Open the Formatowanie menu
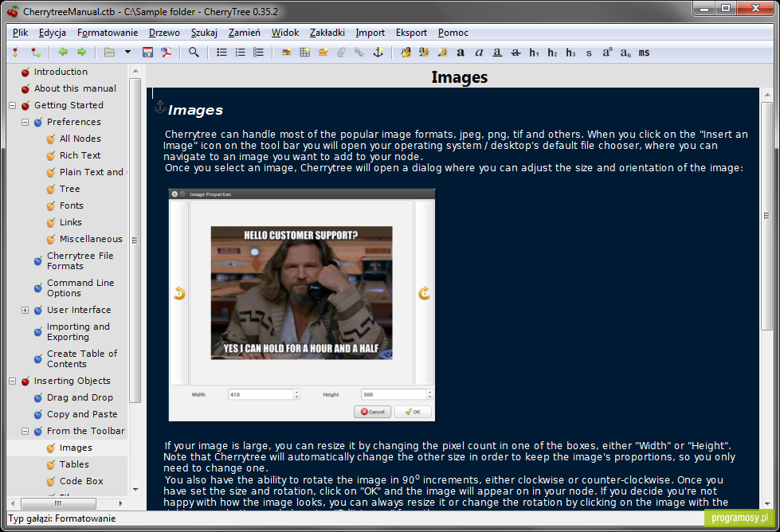Viewport: 780px width, 532px height. point(108,33)
